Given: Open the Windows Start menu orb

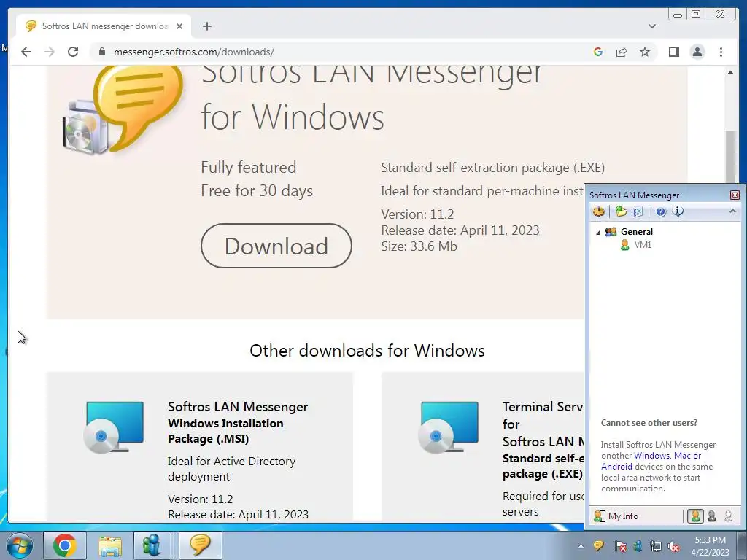Looking at the screenshot, I should (x=19, y=545).
